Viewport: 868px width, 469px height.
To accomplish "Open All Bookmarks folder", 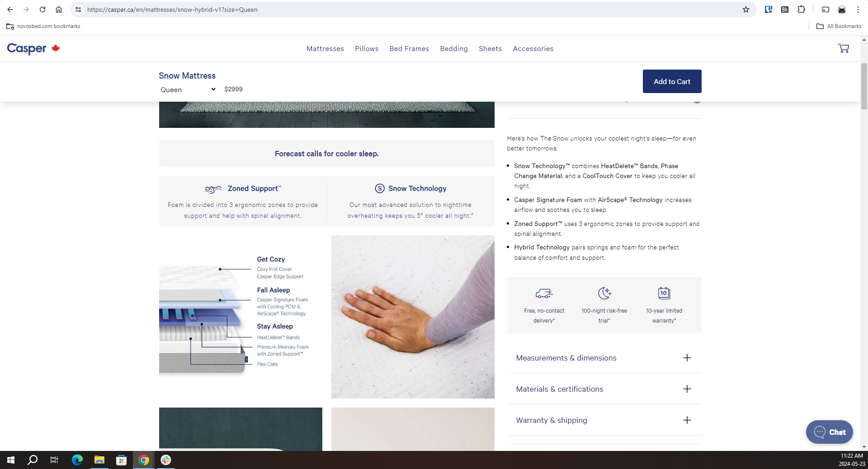I will (839, 26).
